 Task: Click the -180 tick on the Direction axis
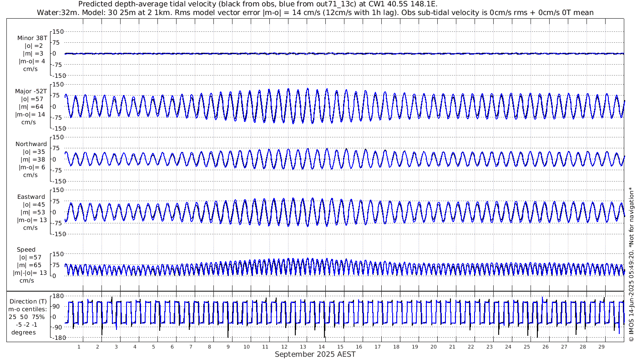56,338
